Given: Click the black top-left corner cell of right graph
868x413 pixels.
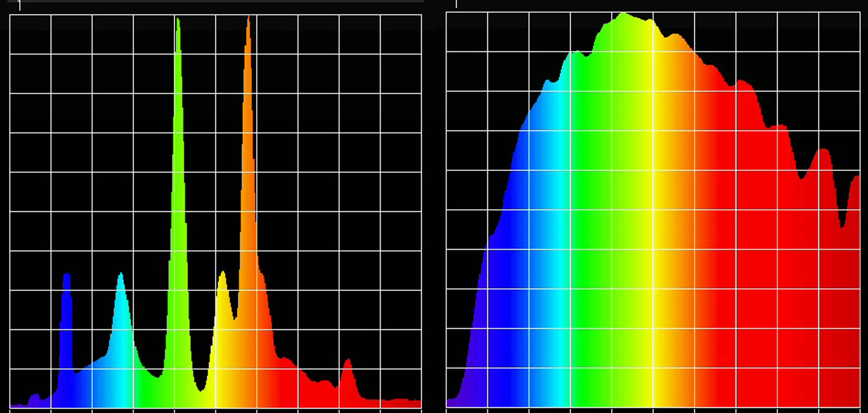Looking at the screenshot, I should [467, 32].
